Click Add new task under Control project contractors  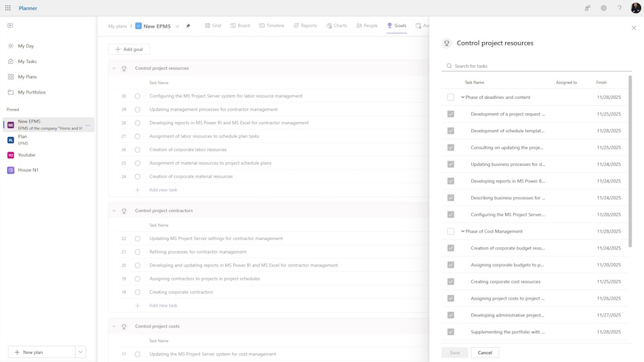click(x=163, y=305)
